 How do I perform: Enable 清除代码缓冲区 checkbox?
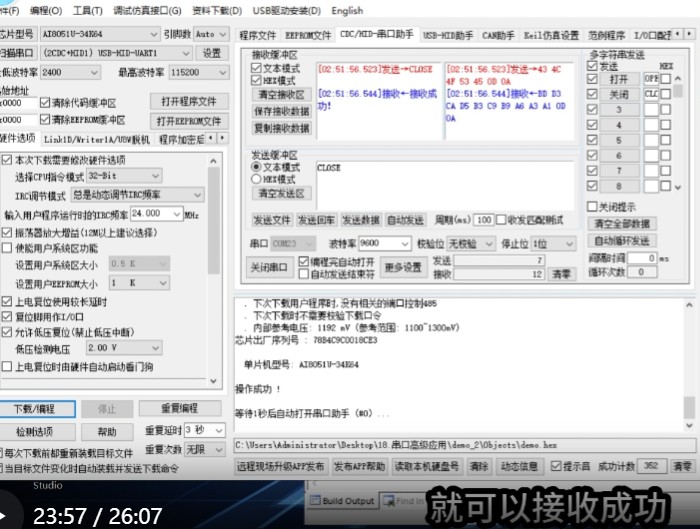coord(45,103)
